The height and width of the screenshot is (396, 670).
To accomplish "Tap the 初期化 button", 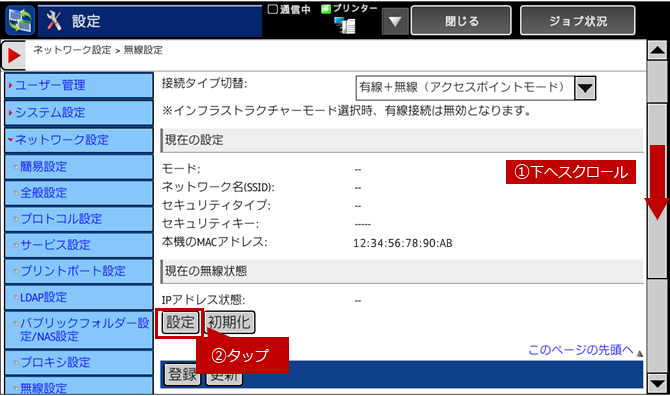I will coord(229,323).
